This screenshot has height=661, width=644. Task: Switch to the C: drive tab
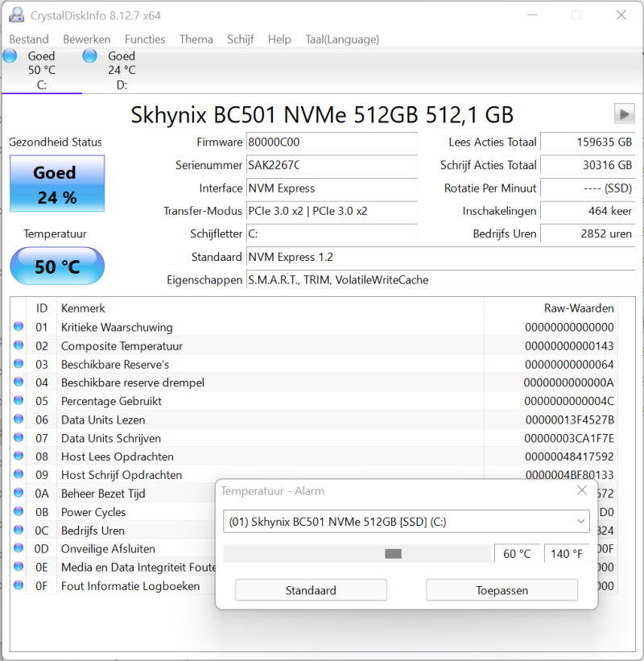click(x=41, y=70)
